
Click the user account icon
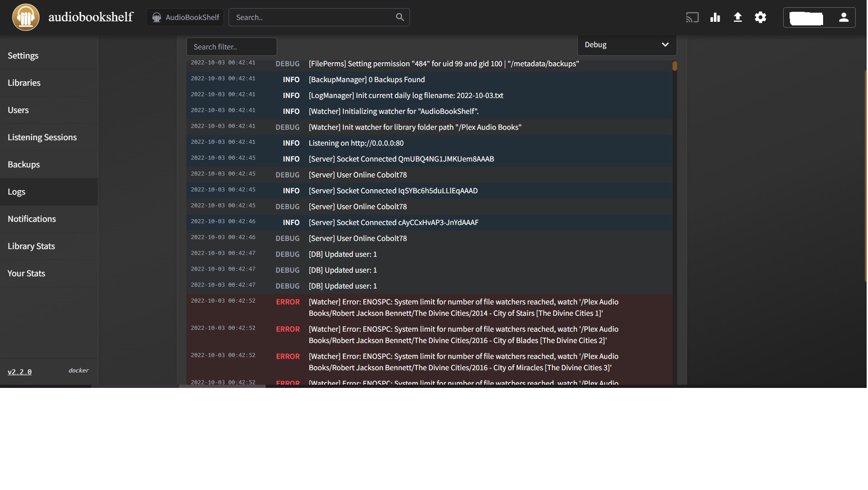[x=844, y=17]
